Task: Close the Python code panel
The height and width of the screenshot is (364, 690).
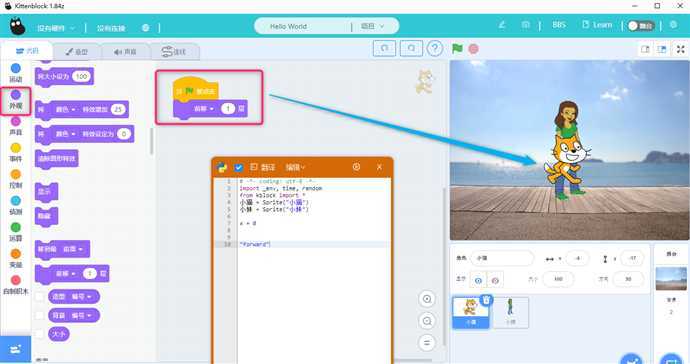Action: [379, 167]
